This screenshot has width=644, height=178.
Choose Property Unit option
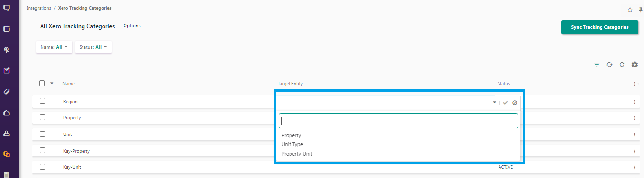[297, 154]
